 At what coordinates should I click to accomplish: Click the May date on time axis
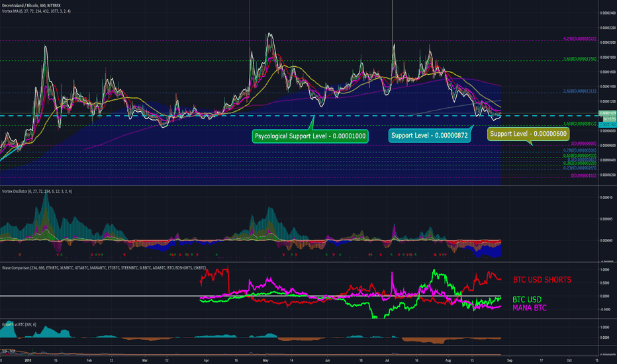[265, 360]
